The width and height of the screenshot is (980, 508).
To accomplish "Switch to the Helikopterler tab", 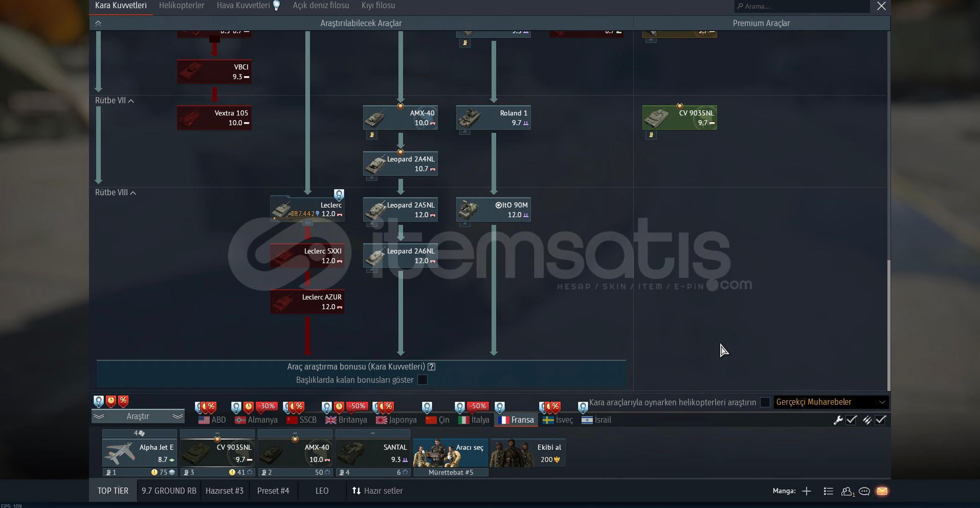I will pyautogui.click(x=182, y=6).
